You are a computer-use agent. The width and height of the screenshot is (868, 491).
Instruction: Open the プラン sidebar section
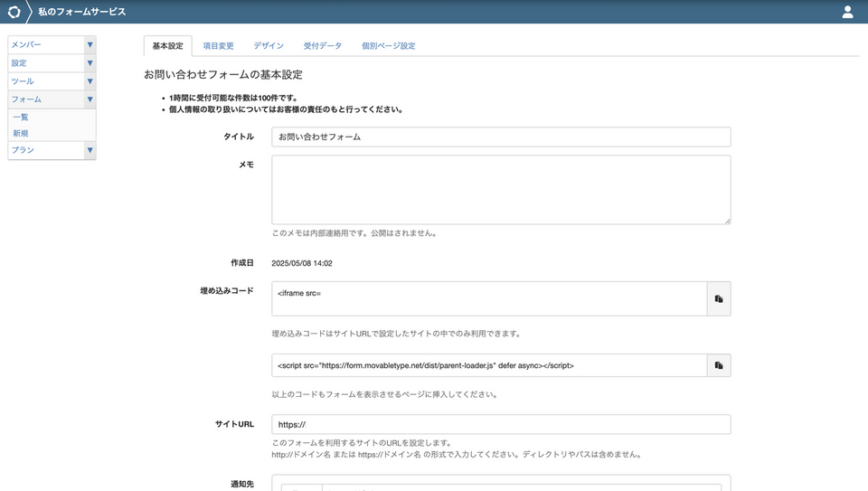(46, 150)
